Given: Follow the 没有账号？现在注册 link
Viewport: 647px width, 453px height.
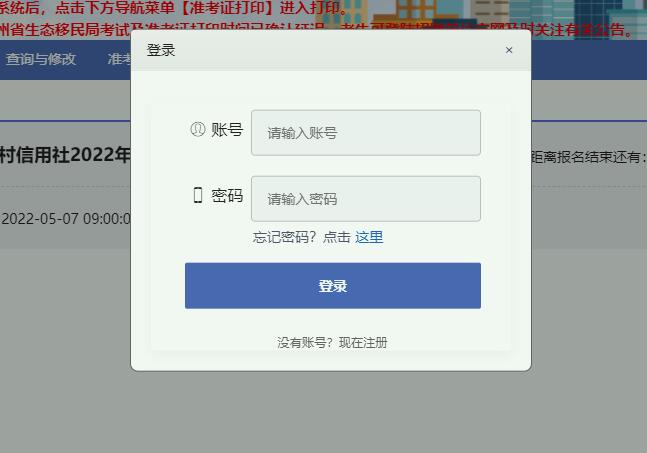Looking at the screenshot, I should [332, 342].
